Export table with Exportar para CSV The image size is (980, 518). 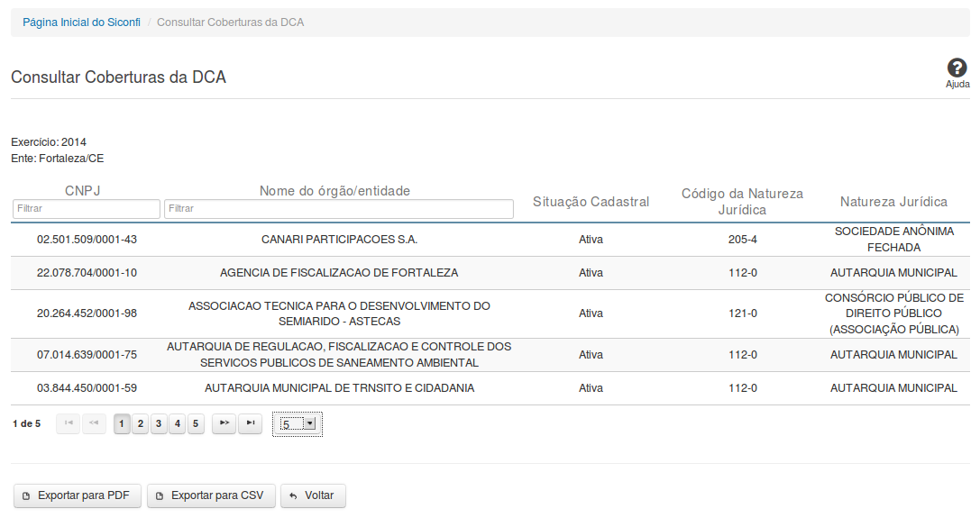tap(211, 495)
